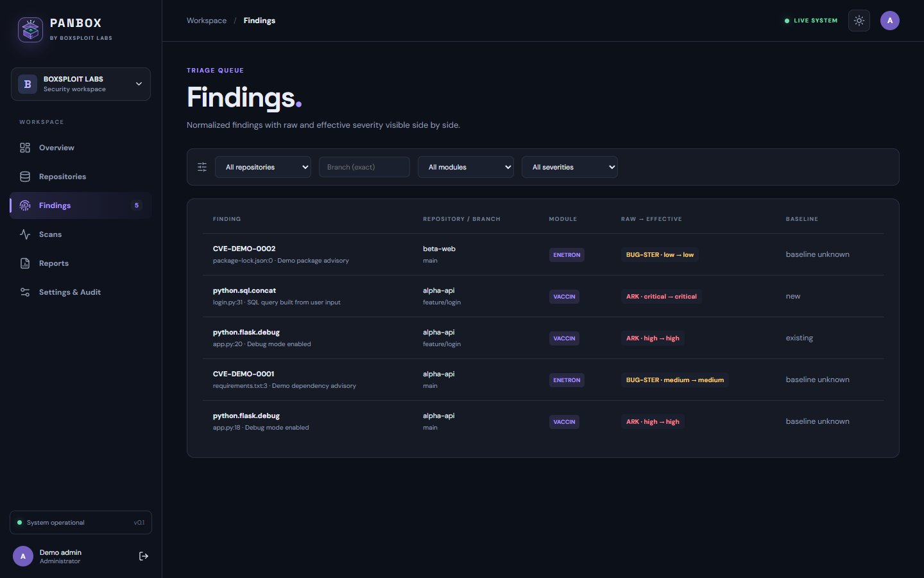
Task: Click the Scans activity pulse icon
Action: pos(25,234)
